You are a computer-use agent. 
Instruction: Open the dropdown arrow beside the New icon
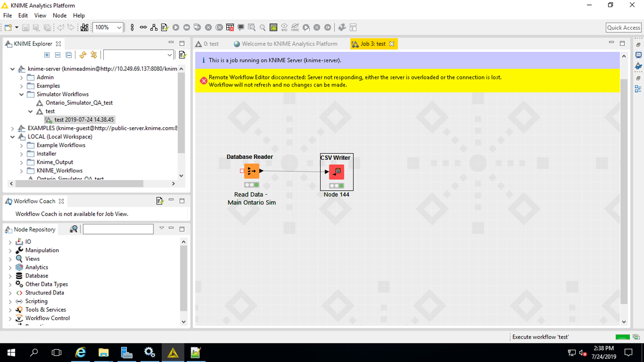click(x=16, y=28)
